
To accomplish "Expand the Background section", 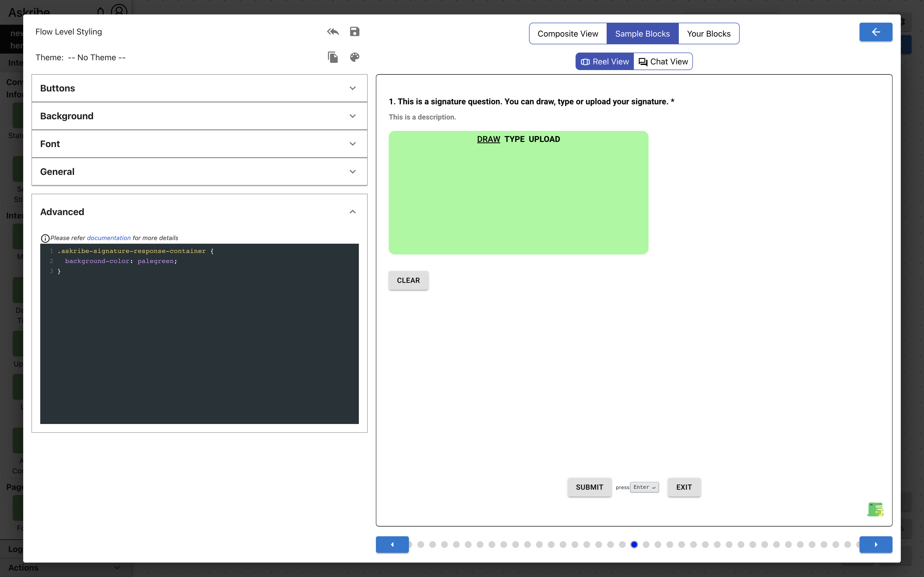I will (x=199, y=116).
